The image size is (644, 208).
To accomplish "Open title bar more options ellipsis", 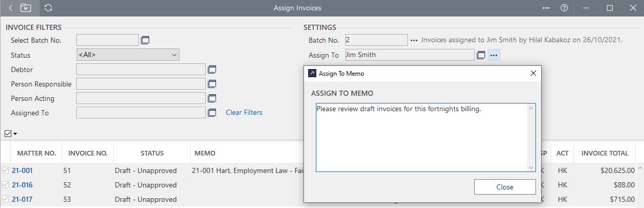I will tap(546, 8).
